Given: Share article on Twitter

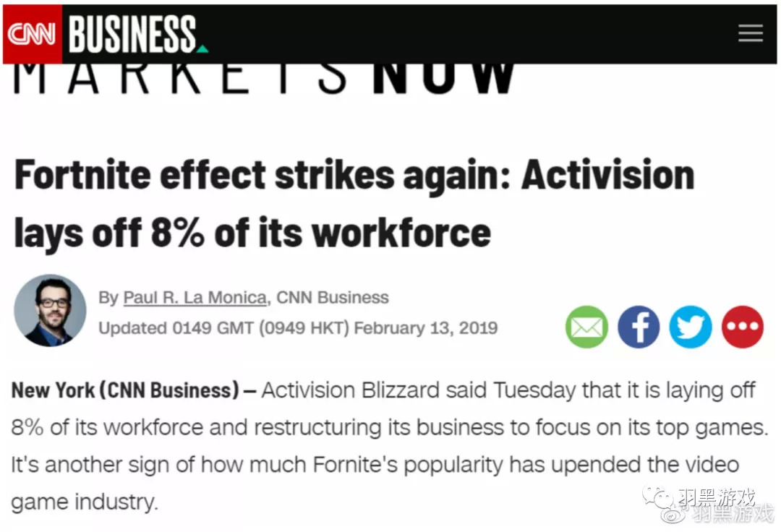Looking at the screenshot, I should [x=691, y=327].
